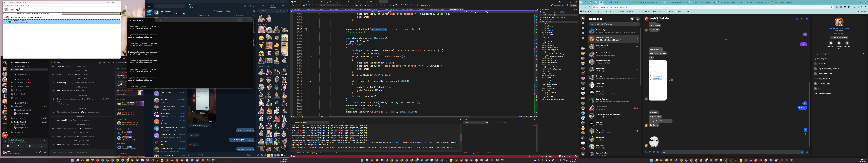
Task: Record a voice message in Telegram
Action: coord(253,155)
